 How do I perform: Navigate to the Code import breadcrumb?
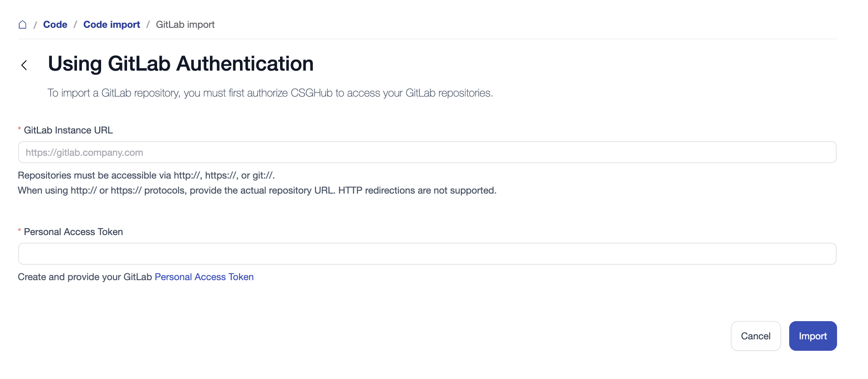click(112, 25)
